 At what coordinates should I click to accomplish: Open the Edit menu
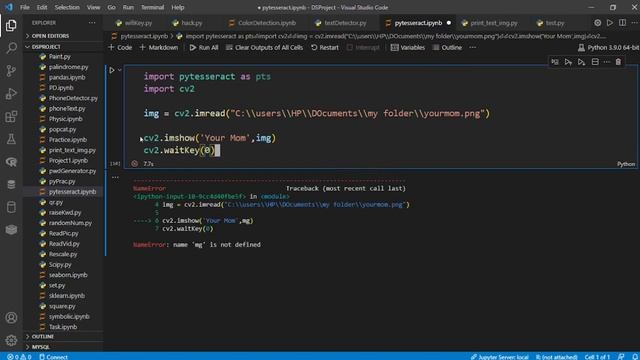(42, 7)
